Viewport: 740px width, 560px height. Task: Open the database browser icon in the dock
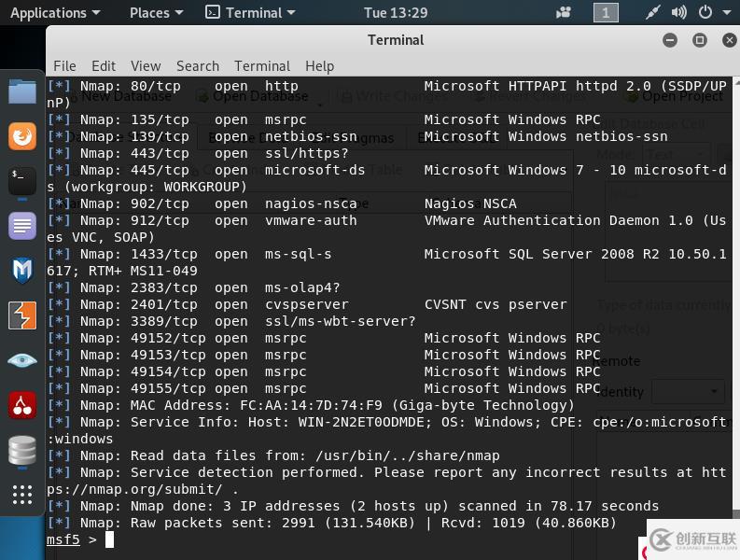tap(22, 450)
